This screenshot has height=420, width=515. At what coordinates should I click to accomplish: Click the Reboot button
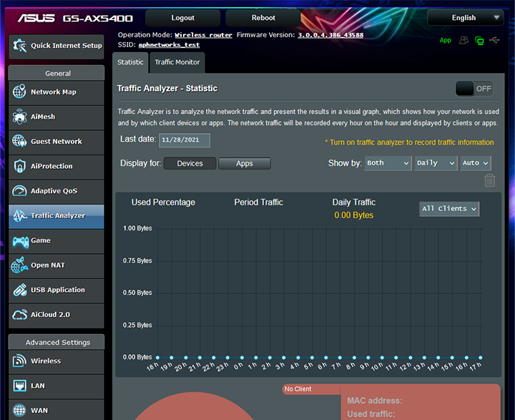tap(263, 18)
